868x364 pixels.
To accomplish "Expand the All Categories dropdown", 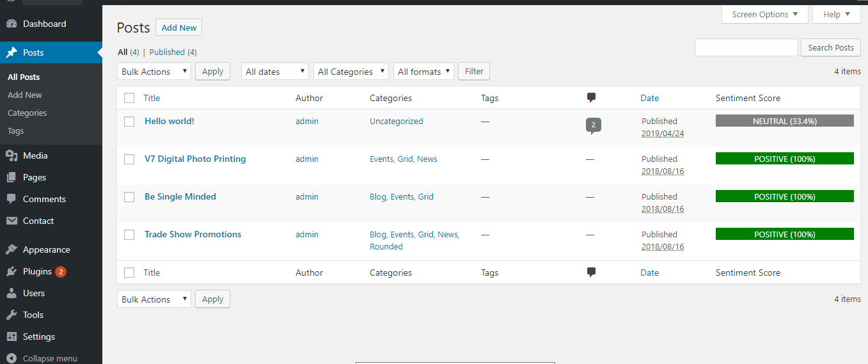I will click(x=351, y=72).
